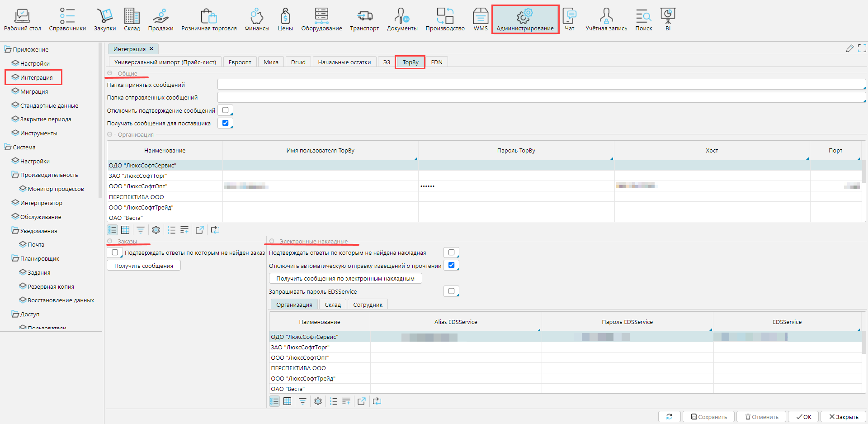Screen dimensions: 868x424
Task: Click filter icon in EDSService table toolbar
Action: pos(302,401)
